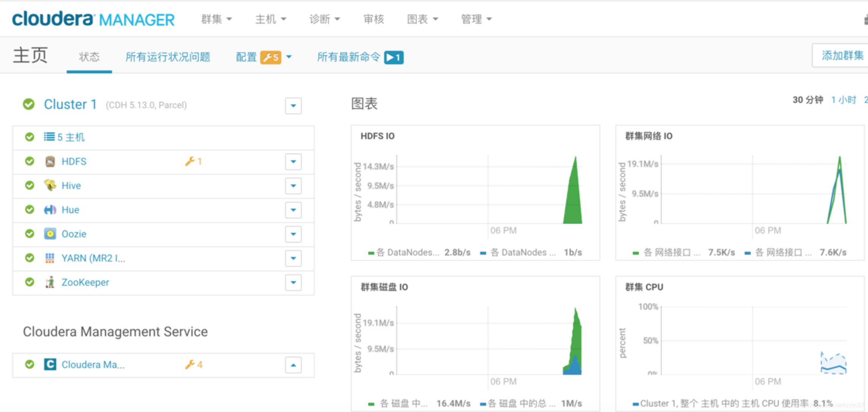Click the 5 hosts list icon
868x412 pixels.
[49, 137]
